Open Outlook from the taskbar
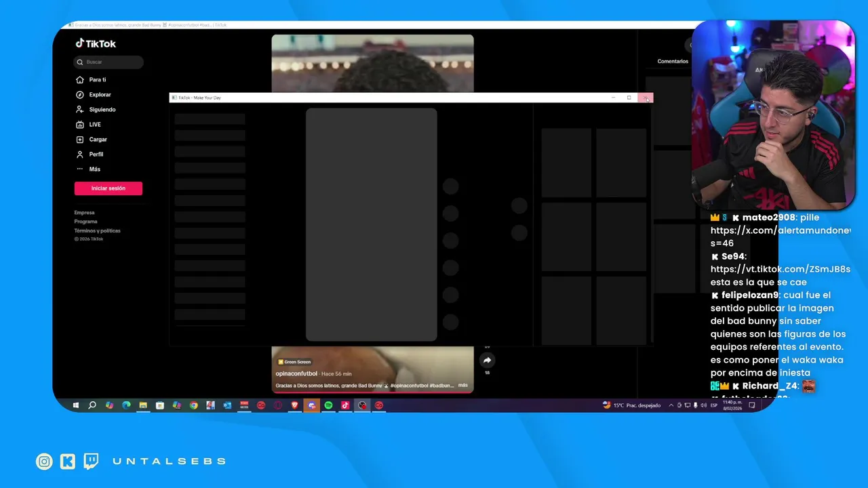This screenshot has height=488, width=868. pyautogui.click(x=227, y=405)
